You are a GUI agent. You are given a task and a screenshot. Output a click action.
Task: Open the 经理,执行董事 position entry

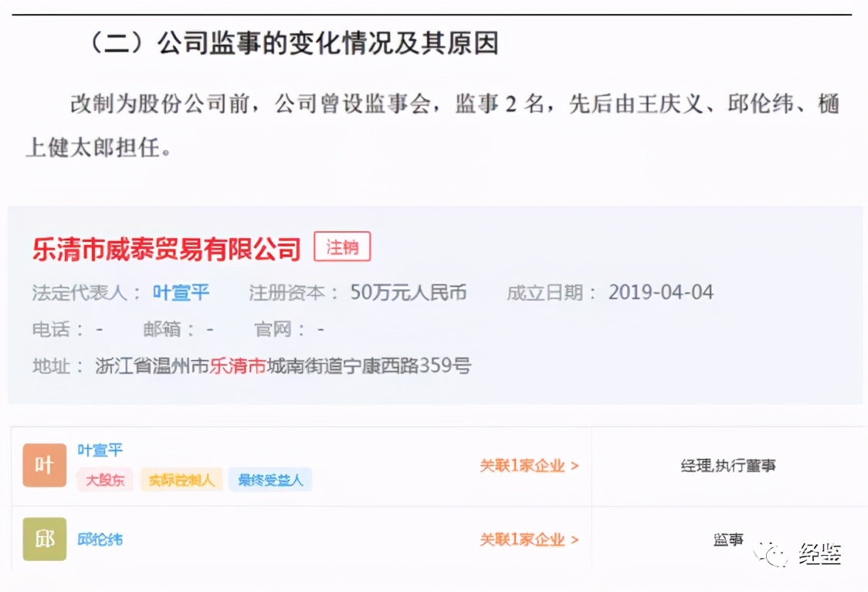pyautogui.click(x=727, y=465)
